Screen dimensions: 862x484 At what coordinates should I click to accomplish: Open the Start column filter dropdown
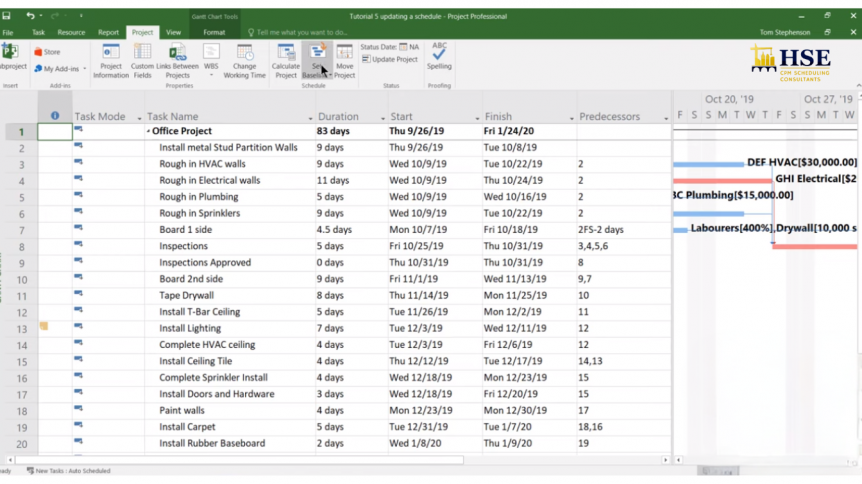[477, 118]
